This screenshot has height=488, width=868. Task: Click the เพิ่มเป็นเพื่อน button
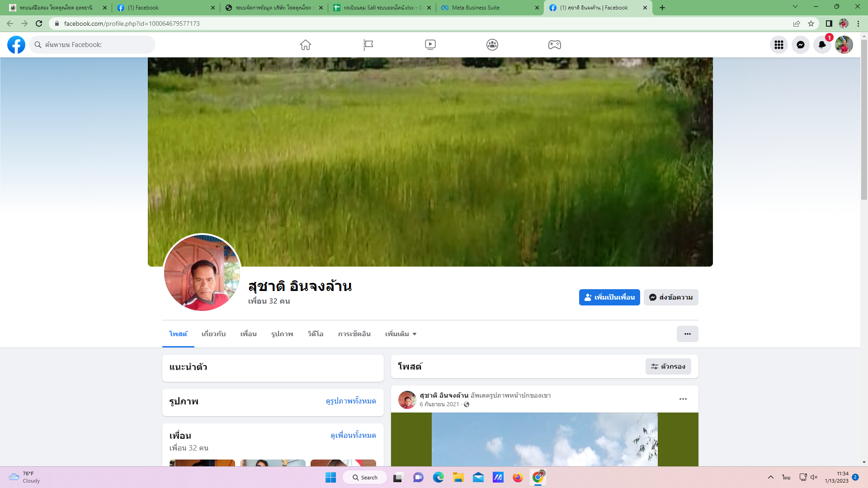[x=609, y=297]
